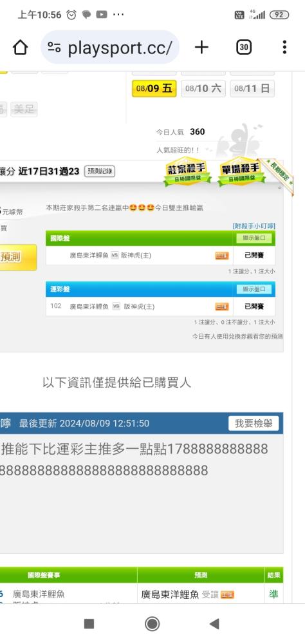The height and width of the screenshot is (644, 305).
Task: Tap the playsport.cc address bar
Action: tap(110, 48)
